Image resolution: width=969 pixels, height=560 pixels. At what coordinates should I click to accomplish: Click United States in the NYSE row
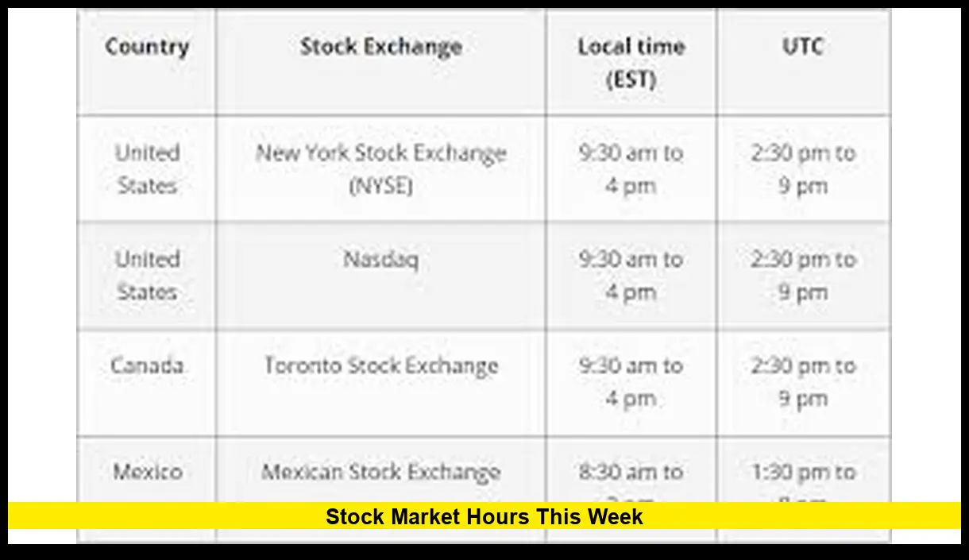coord(147,169)
